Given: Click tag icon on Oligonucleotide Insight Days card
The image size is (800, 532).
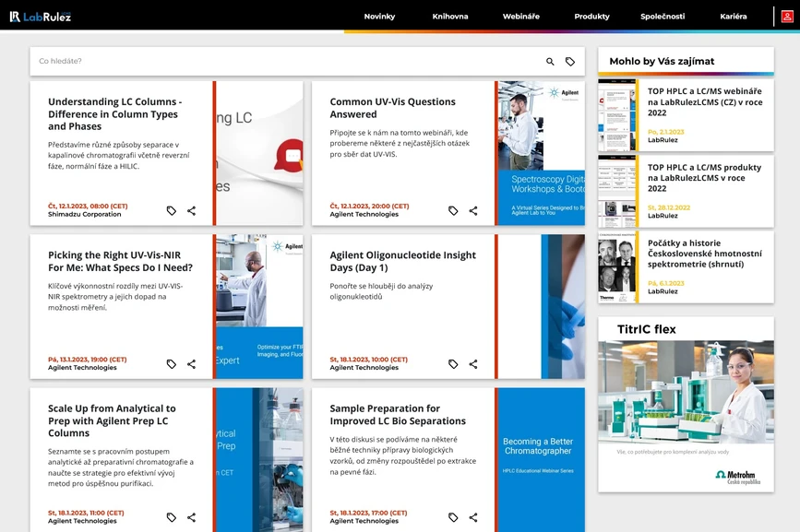Looking at the screenshot, I should point(453,364).
